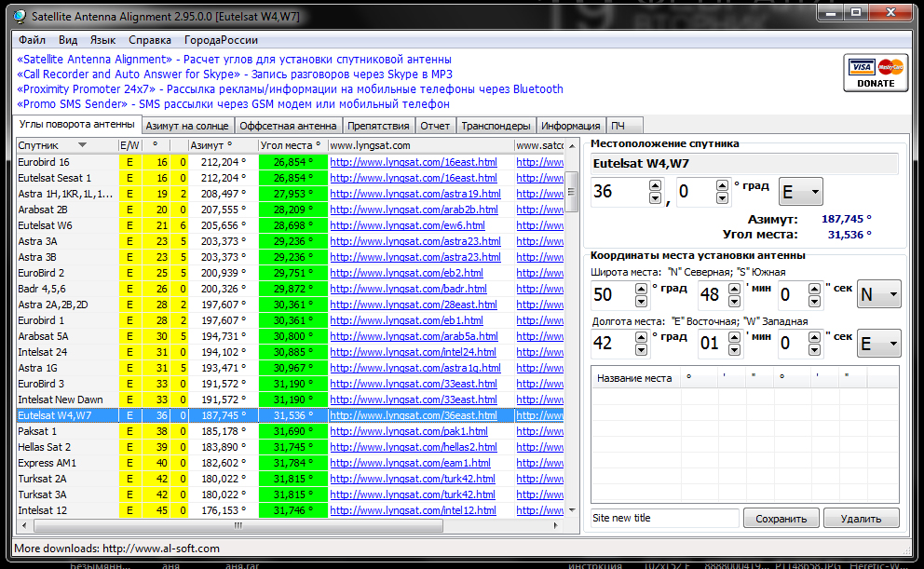Open lyngsat intel12.html link
This screenshot has width=924, height=569.
coord(413,510)
